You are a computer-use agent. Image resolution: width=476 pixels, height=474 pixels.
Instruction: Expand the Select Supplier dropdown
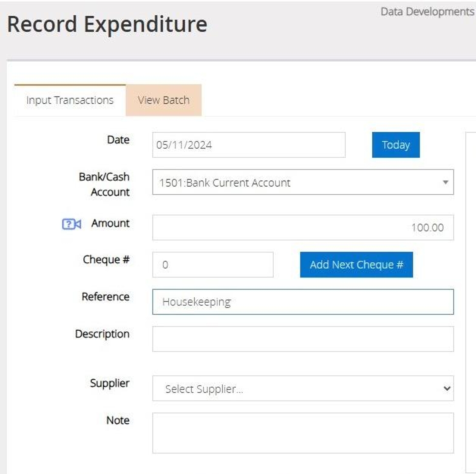point(303,389)
